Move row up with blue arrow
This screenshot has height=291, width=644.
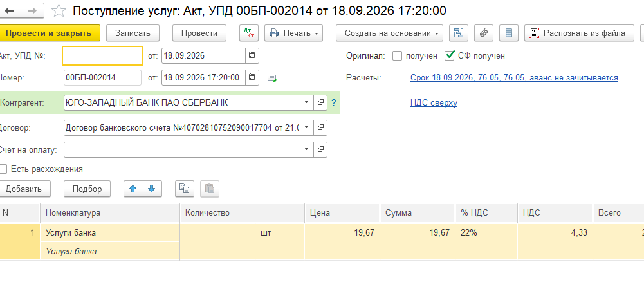pyautogui.click(x=133, y=189)
